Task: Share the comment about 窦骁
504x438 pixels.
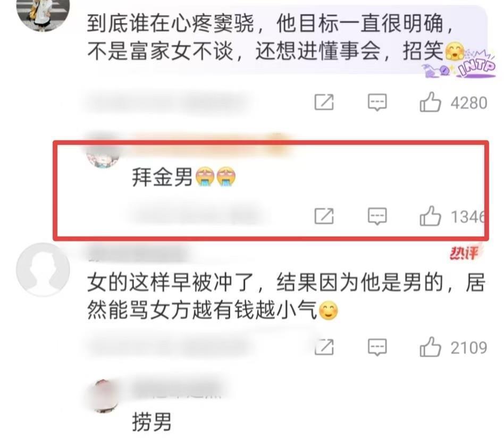Action: [324, 102]
